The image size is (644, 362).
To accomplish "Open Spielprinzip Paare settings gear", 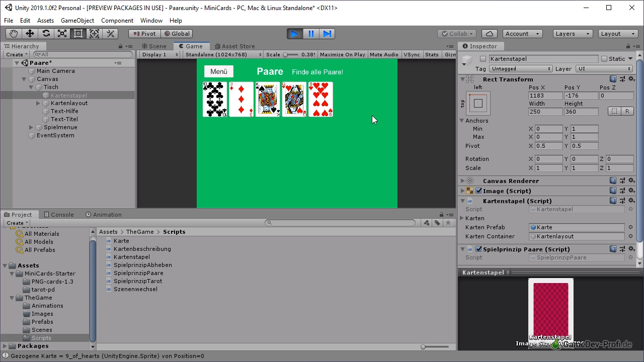I will click(x=631, y=249).
